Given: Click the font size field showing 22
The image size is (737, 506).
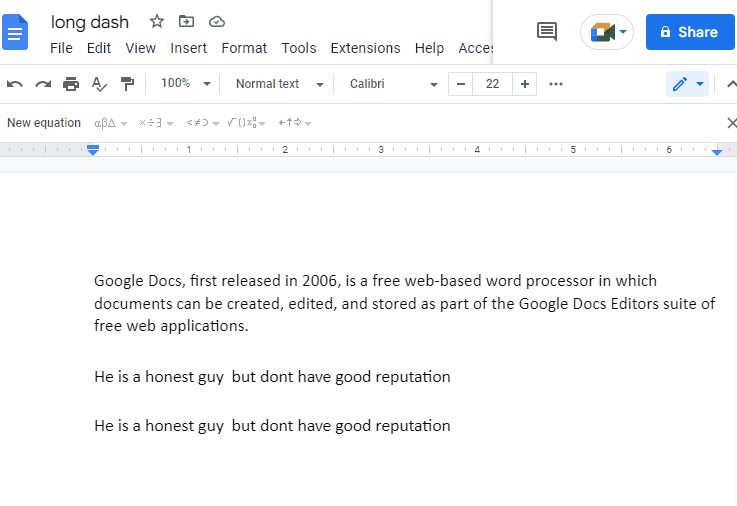Looking at the screenshot, I should [492, 84].
